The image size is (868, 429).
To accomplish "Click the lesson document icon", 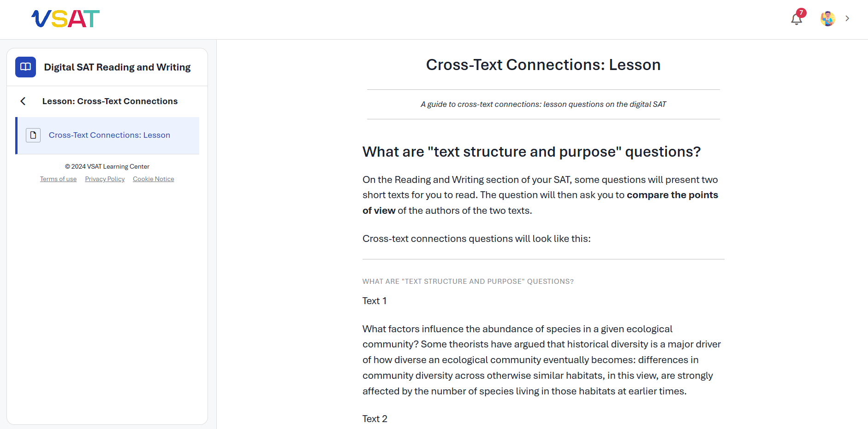I will (x=33, y=135).
